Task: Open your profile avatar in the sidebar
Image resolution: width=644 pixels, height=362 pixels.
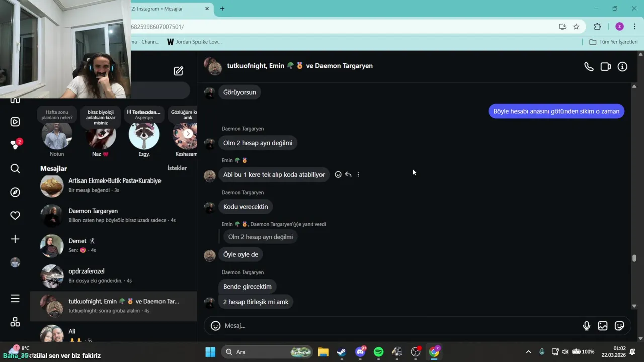Action: [15, 262]
